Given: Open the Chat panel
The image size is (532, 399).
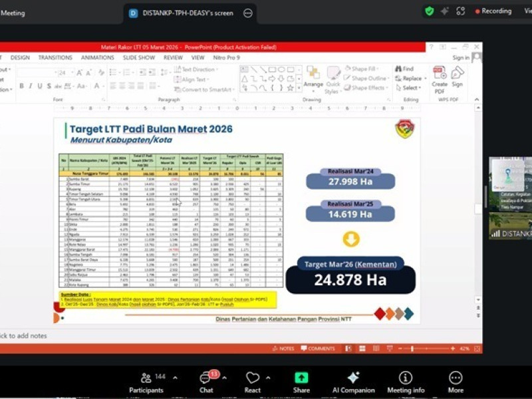Looking at the screenshot, I should tap(206, 380).
